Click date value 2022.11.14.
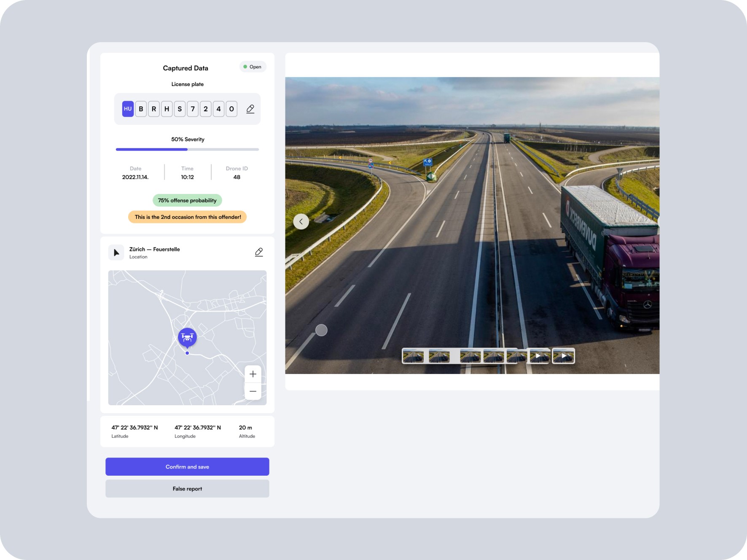The image size is (747, 560). point(135,177)
